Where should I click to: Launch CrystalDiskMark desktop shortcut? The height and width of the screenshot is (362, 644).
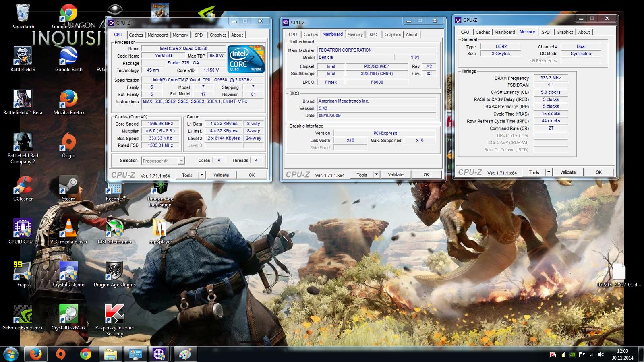[x=68, y=318]
